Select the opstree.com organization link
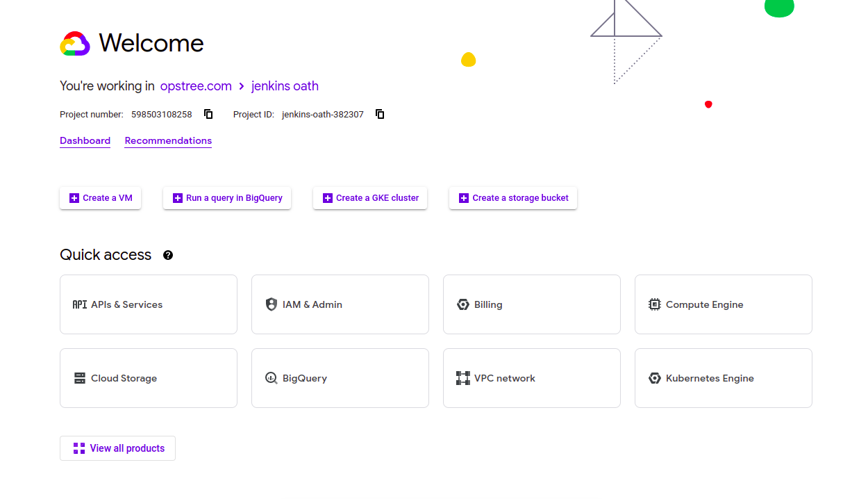 point(196,86)
